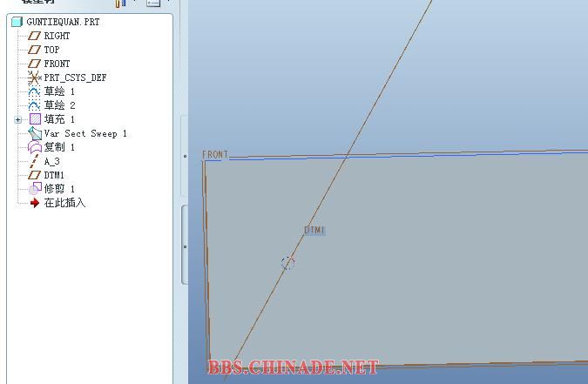Image resolution: width=588 pixels, height=384 pixels.
Task: Click 在此插入 insert-here marker label
Action: click(x=64, y=203)
